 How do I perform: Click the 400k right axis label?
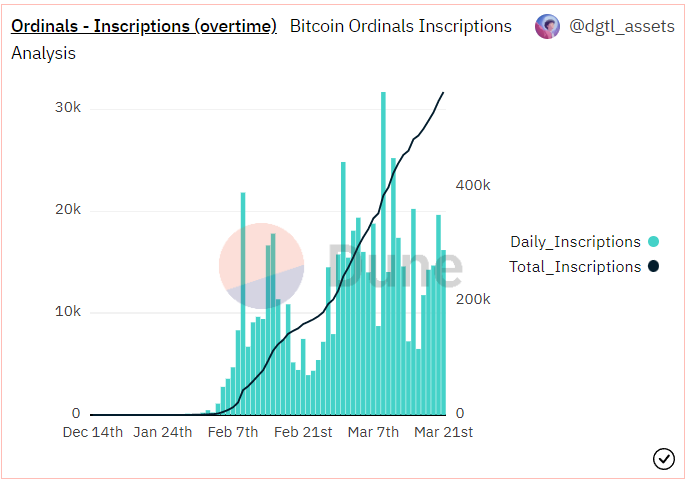click(473, 185)
